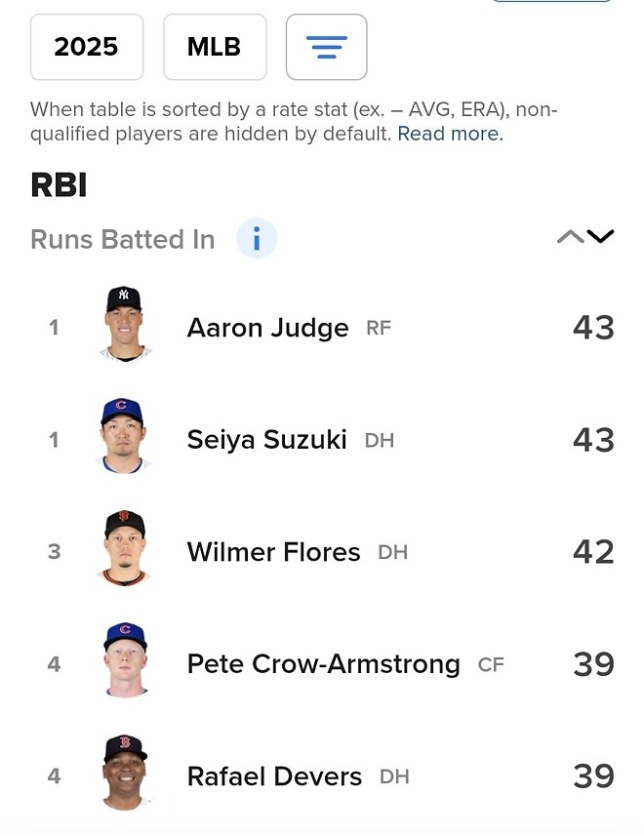
Task: Open the filter options icon button
Action: pos(326,47)
